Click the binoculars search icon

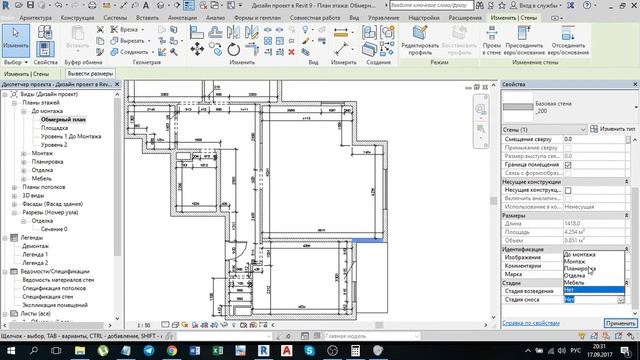(x=480, y=6)
